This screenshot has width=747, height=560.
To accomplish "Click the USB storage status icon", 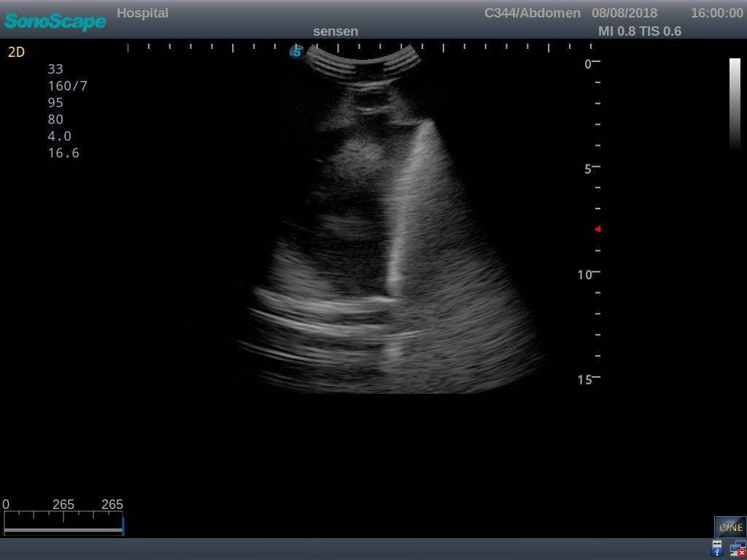I will pos(717,549).
